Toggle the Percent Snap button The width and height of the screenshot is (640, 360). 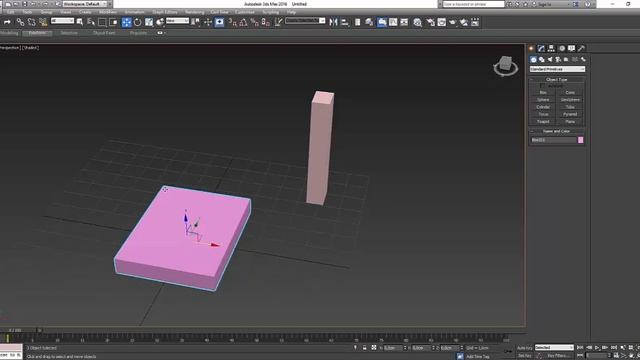(x=255, y=22)
